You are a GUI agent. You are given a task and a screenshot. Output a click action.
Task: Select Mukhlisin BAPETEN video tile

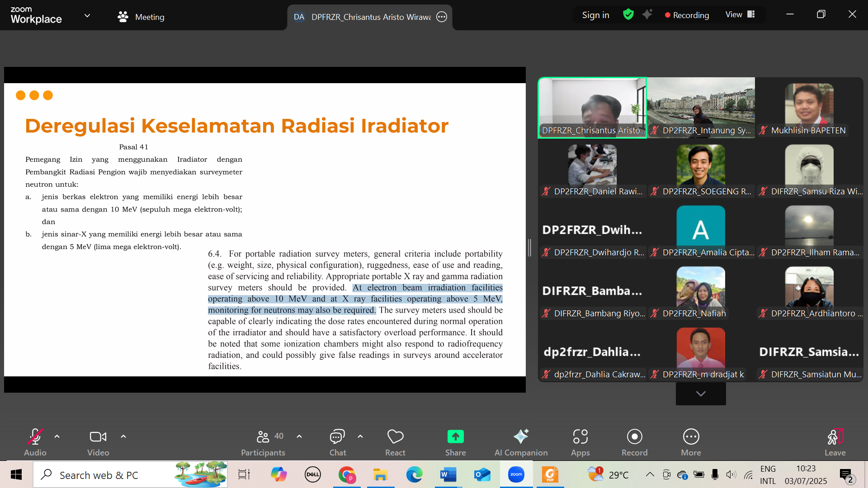tap(809, 108)
